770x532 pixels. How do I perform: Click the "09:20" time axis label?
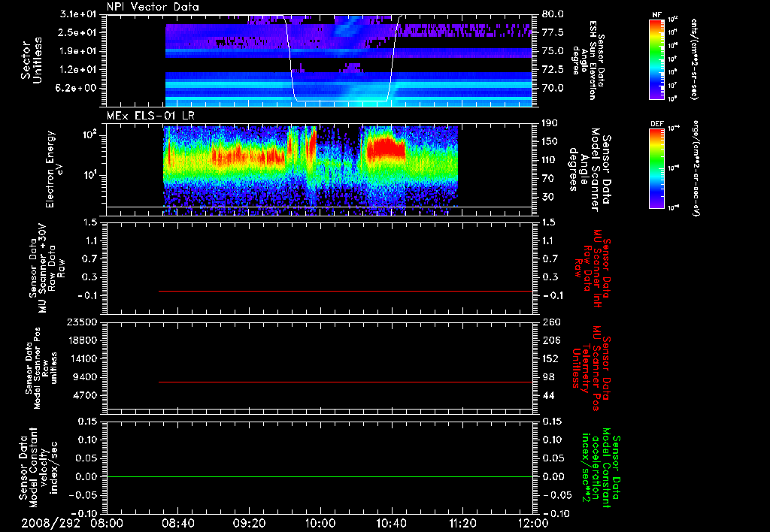pyautogui.click(x=250, y=523)
